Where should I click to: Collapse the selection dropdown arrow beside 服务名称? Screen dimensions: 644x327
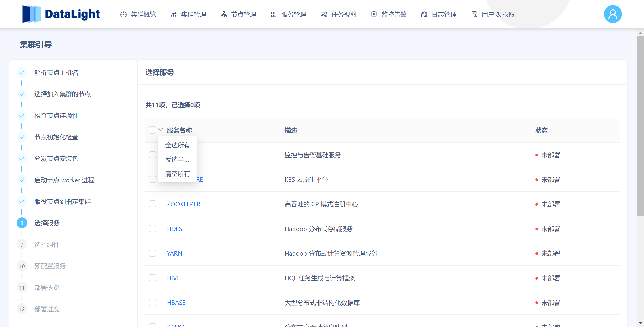coord(161,130)
